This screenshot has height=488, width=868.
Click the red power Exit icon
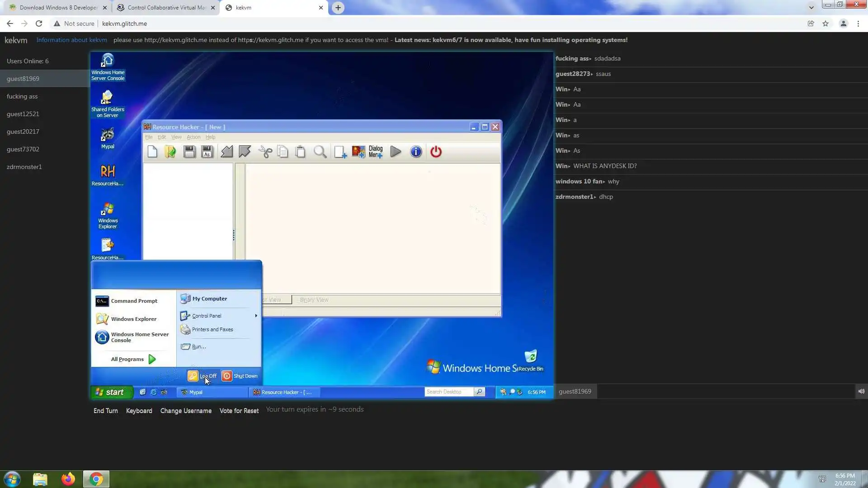tap(436, 152)
